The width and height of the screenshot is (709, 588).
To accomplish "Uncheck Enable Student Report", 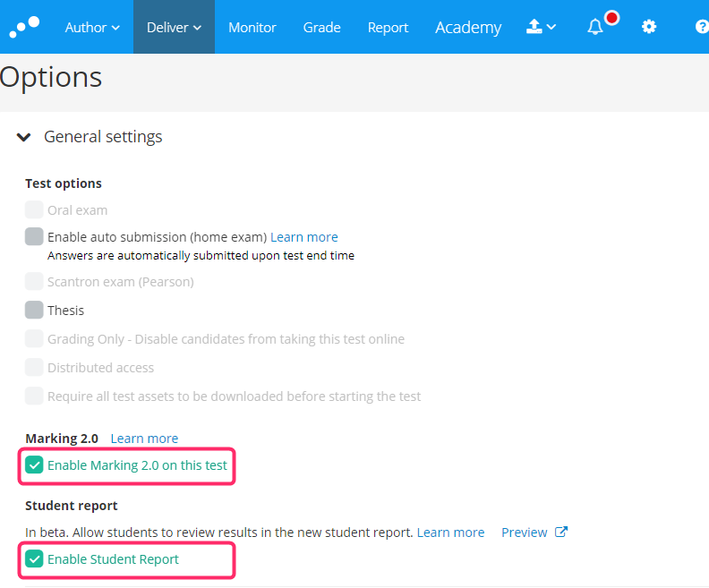I will tap(34, 558).
